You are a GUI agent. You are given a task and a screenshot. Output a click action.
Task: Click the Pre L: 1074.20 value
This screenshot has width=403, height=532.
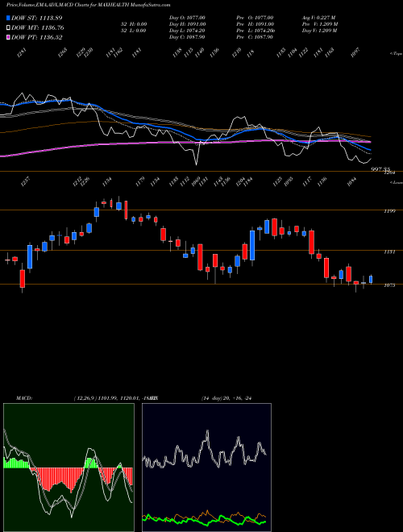point(257,31)
